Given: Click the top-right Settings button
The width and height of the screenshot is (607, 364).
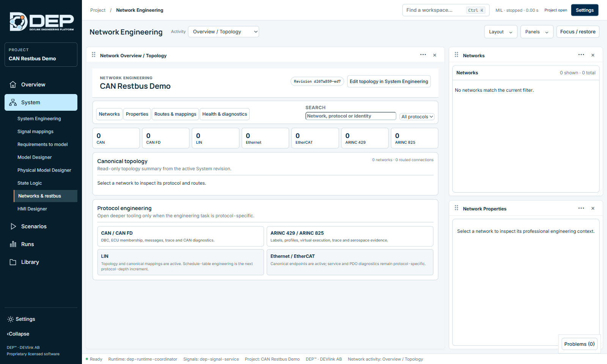Looking at the screenshot, I should click(585, 10).
